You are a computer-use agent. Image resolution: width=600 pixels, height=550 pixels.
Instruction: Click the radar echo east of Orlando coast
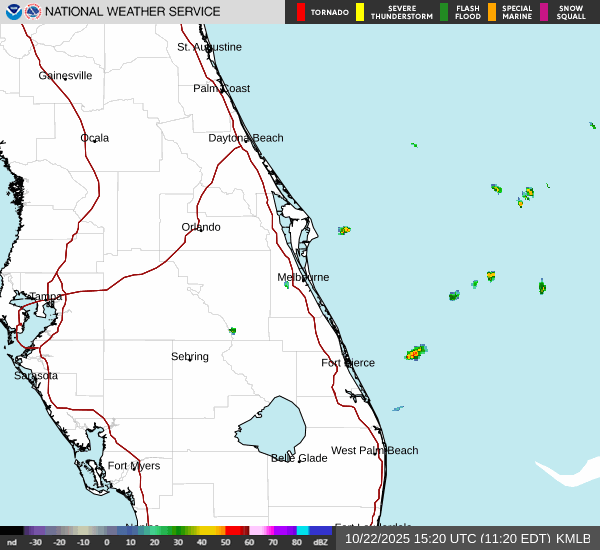(x=344, y=230)
